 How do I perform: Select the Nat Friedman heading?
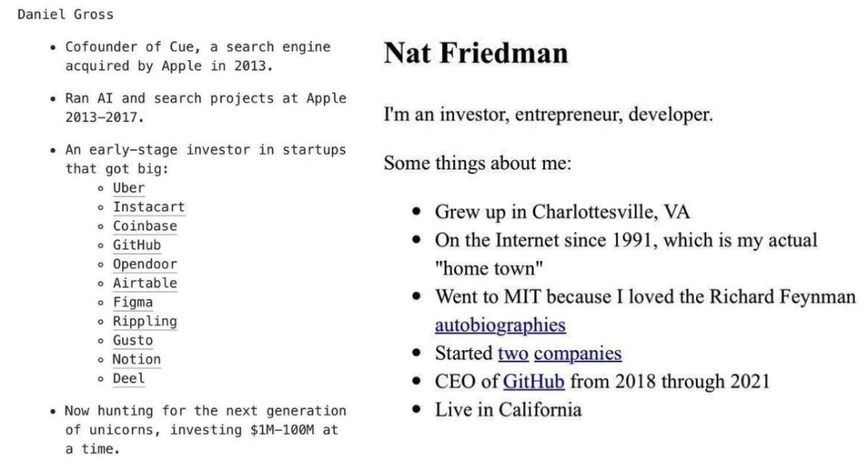click(x=476, y=53)
